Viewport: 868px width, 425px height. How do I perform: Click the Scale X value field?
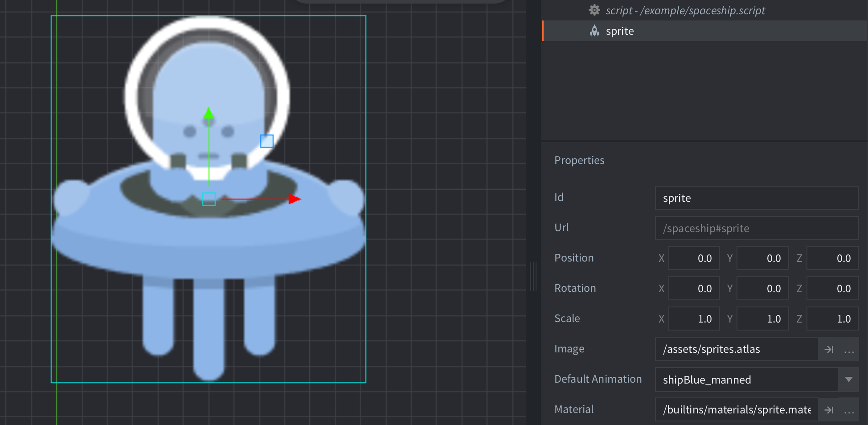coord(694,319)
